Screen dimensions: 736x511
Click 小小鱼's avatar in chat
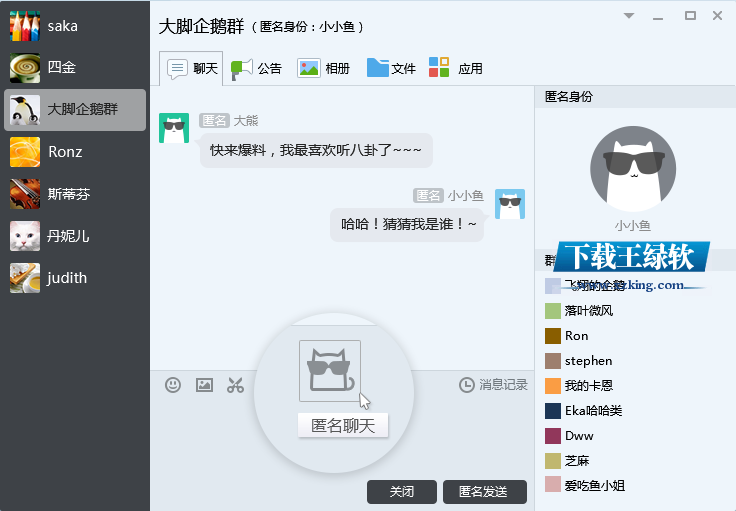click(x=510, y=204)
